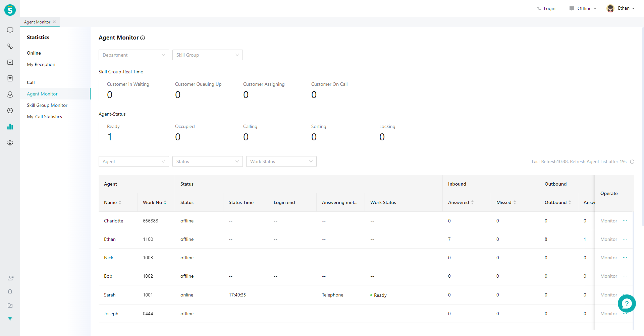Image resolution: width=644 pixels, height=336 pixels.
Task: Open the customer contacts icon in sidebar
Action: [x=10, y=94]
